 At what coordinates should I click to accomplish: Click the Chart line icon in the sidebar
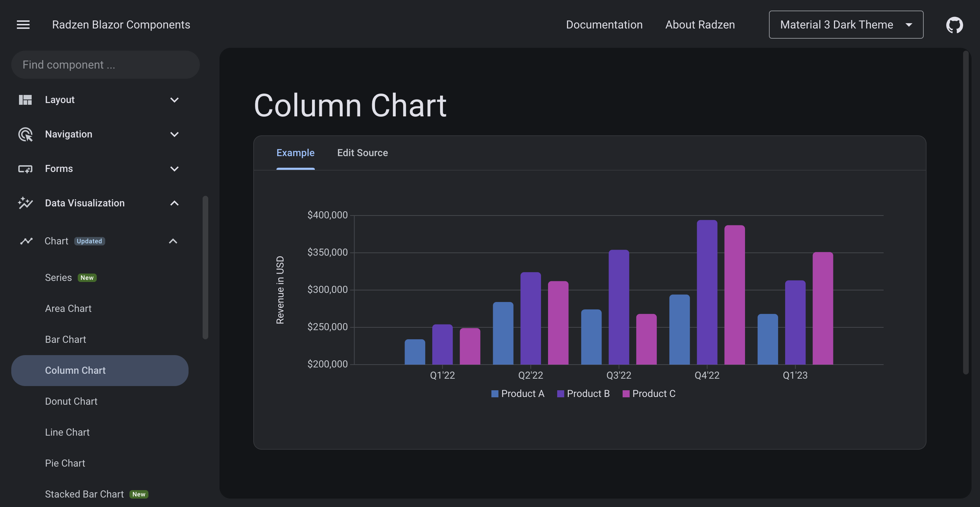point(26,241)
